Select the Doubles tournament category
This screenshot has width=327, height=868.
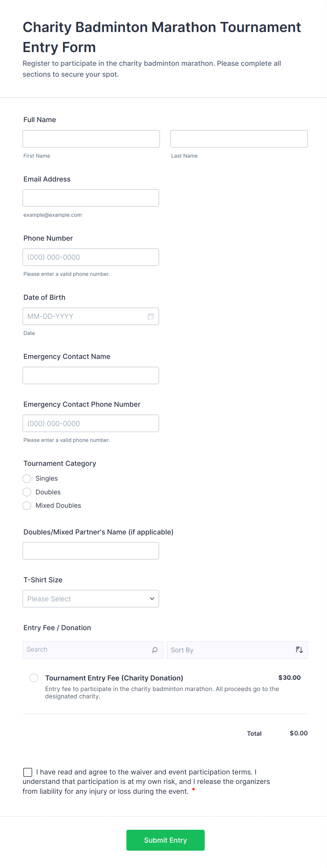click(27, 492)
